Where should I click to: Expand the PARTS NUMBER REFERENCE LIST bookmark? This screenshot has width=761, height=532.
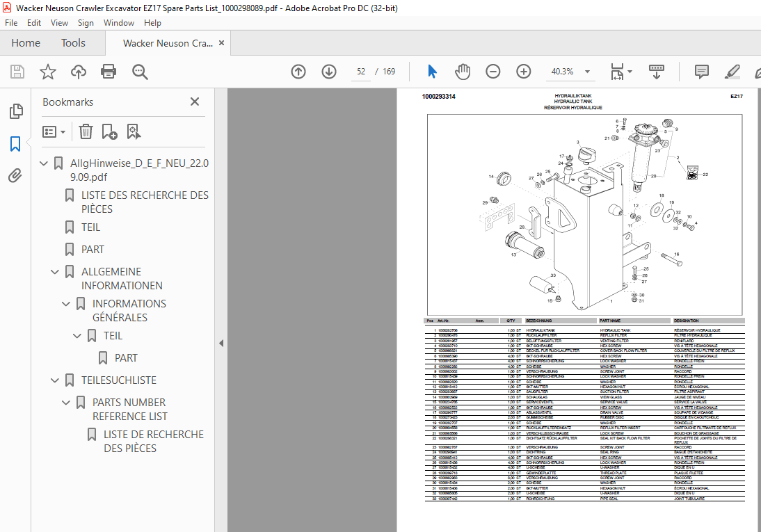pos(65,402)
